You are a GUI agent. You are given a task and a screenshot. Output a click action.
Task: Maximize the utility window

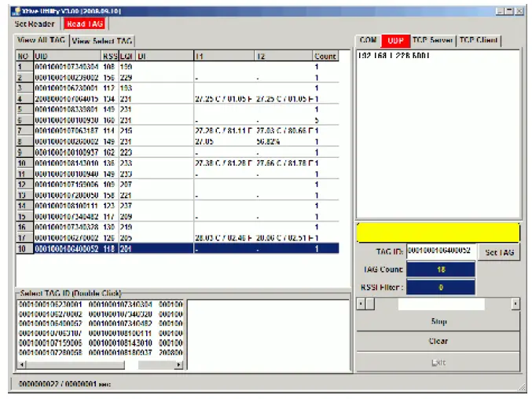509,11
